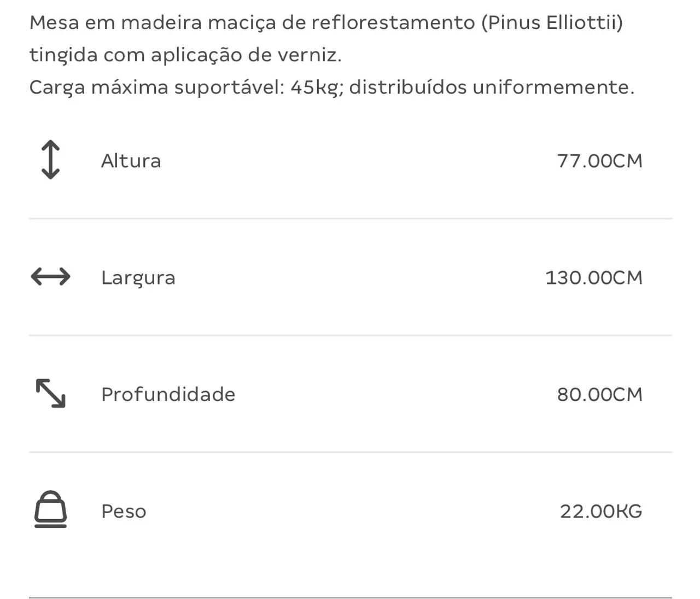
Task: Click the 130.00CM width value
Action: pyautogui.click(x=594, y=278)
